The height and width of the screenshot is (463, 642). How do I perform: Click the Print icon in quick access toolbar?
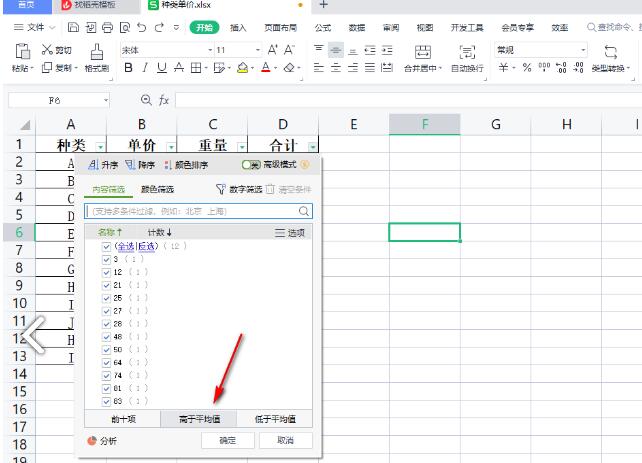click(x=107, y=27)
